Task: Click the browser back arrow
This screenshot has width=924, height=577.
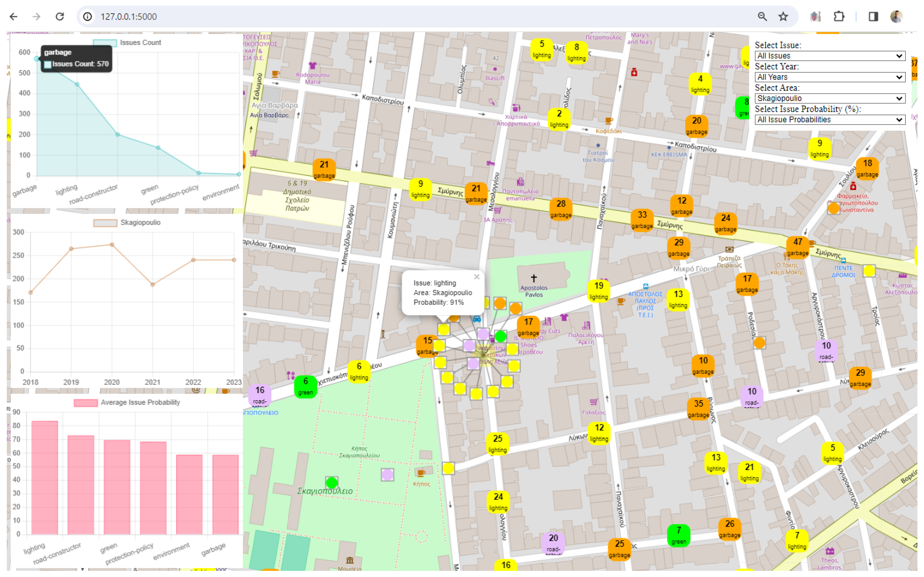Action: click(x=14, y=16)
